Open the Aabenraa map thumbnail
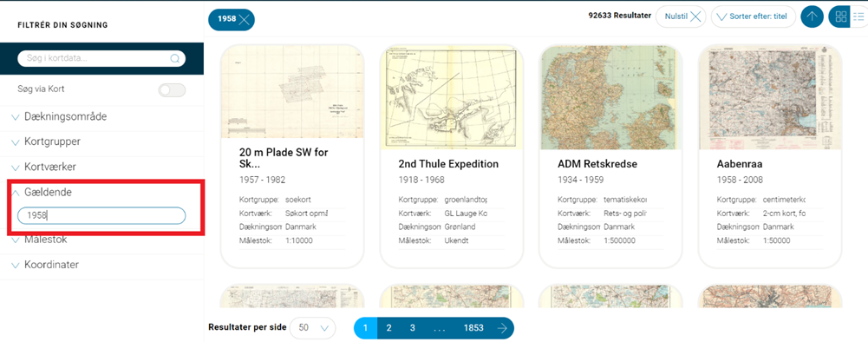Screen dimensions: 868x342 pos(771,97)
